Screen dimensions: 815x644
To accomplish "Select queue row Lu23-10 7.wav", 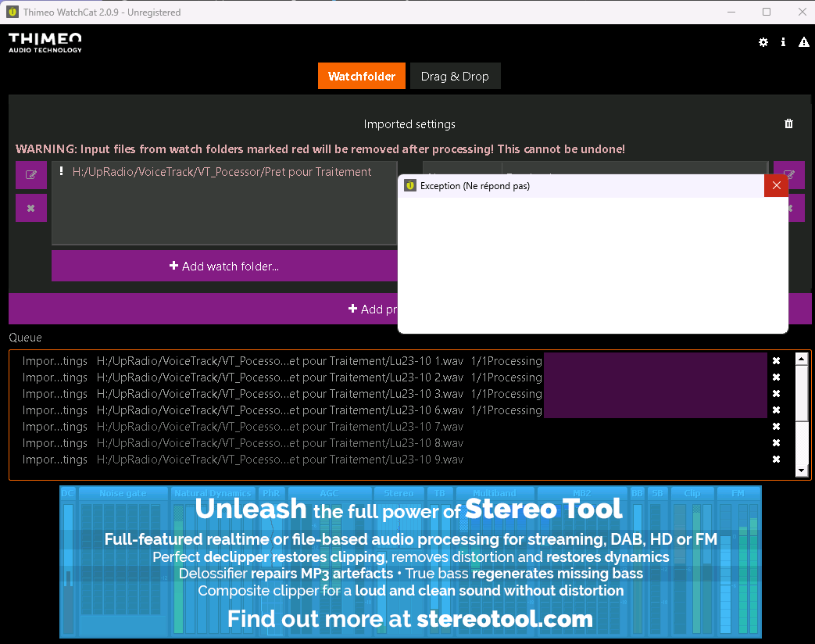I will pos(395,426).
